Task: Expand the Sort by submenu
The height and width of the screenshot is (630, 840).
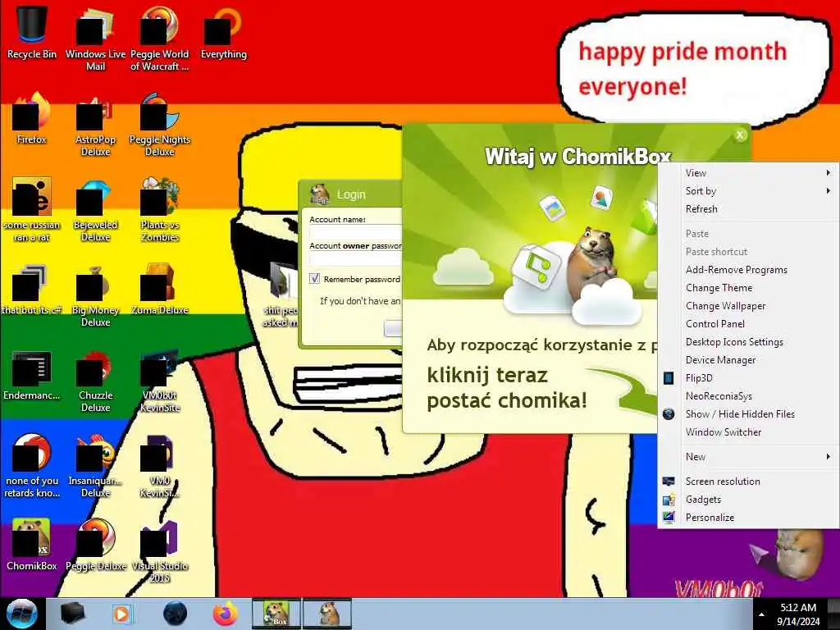Action: pos(748,190)
